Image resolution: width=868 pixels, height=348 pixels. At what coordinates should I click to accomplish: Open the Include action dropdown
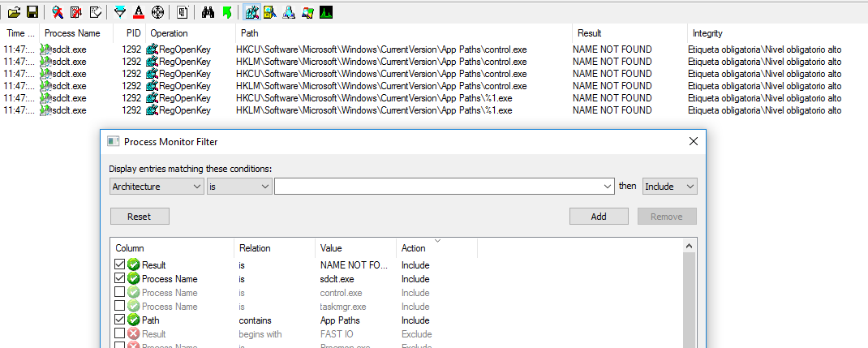[x=670, y=187]
